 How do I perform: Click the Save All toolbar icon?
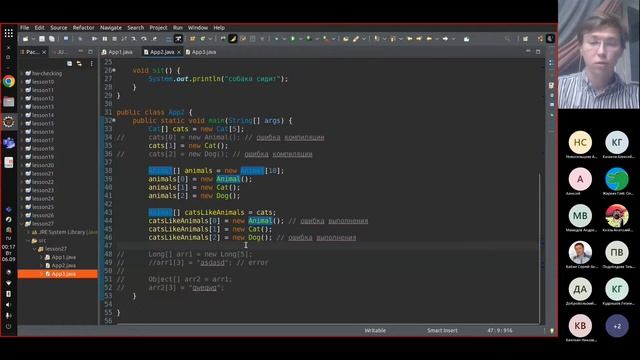click(x=52, y=39)
